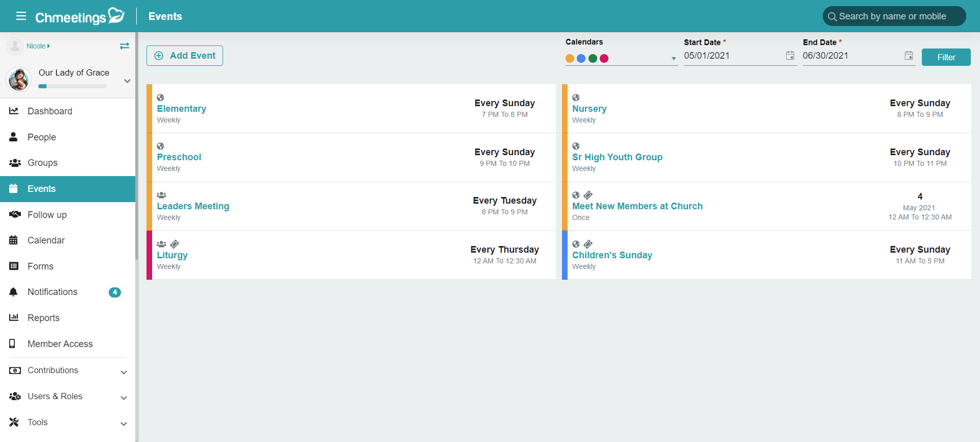Click ticket icon on Meet New Members event
The width and height of the screenshot is (980, 442).
click(x=588, y=195)
